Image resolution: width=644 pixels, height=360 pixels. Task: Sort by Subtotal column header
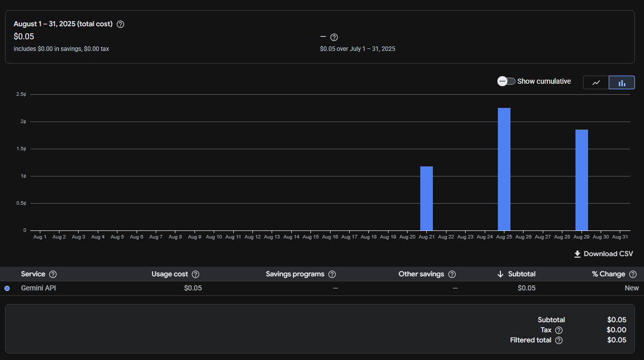[x=522, y=274]
